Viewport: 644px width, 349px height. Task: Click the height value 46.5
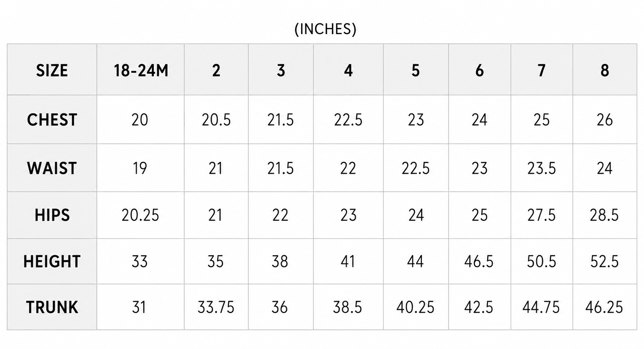pyautogui.click(x=479, y=262)
